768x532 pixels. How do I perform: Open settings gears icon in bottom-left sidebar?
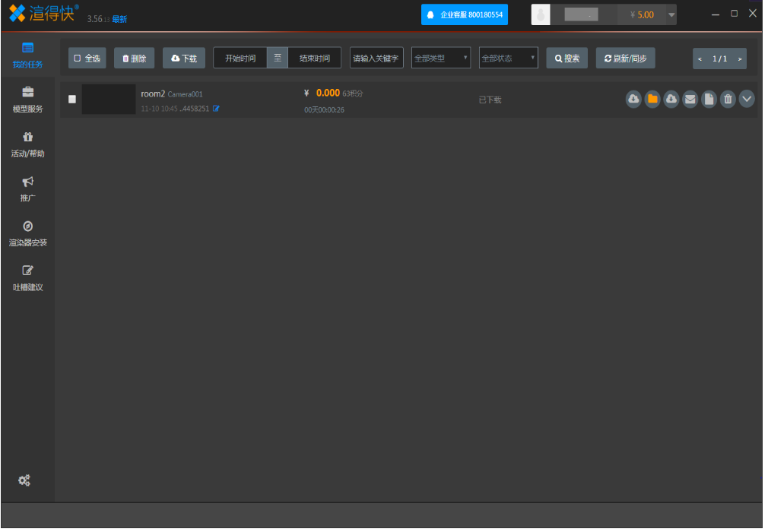tap(24, 480)
